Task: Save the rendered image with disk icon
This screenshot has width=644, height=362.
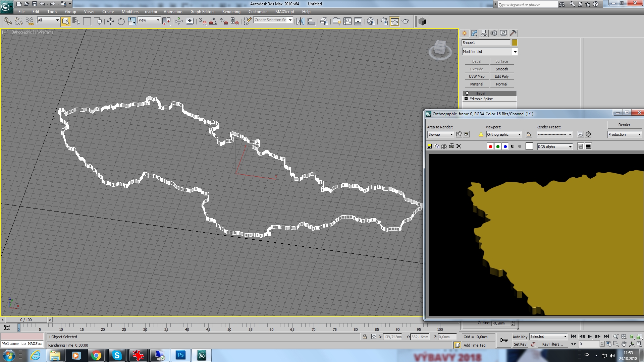Action: (429, 146)
